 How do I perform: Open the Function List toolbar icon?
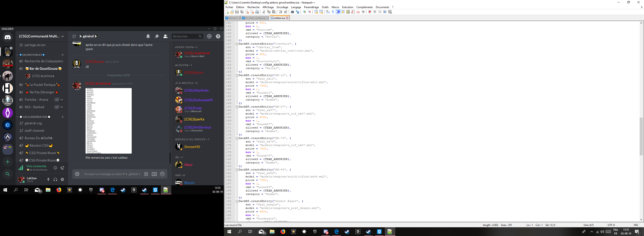(x=353, y=12)
